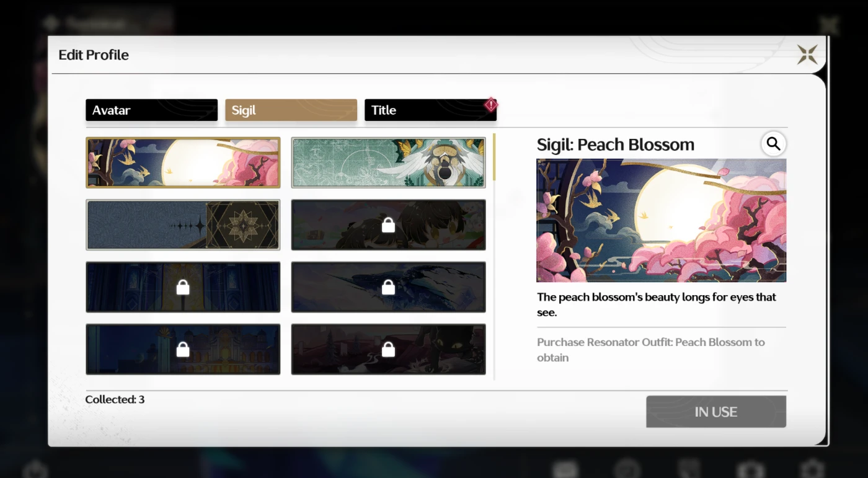Select the locked dark blue hall sigil
This screenshot has width=868, height=478.
[x=183, y=287]
